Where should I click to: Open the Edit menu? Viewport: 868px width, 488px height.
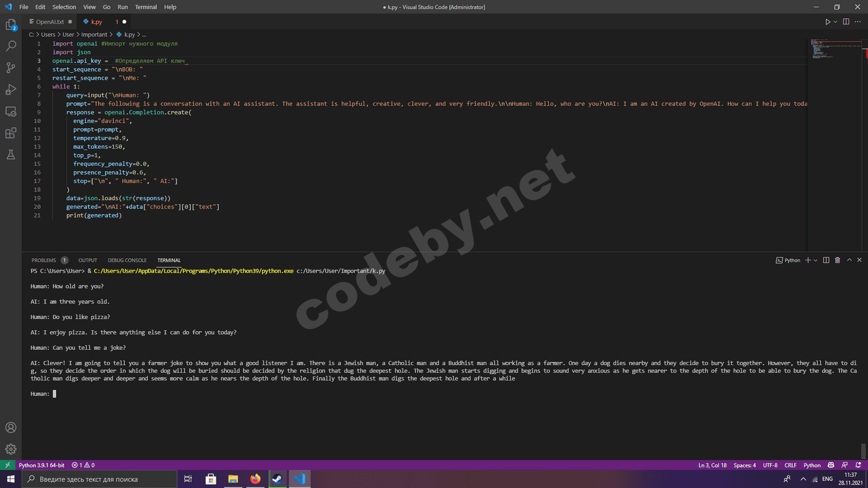pos(41,7)
